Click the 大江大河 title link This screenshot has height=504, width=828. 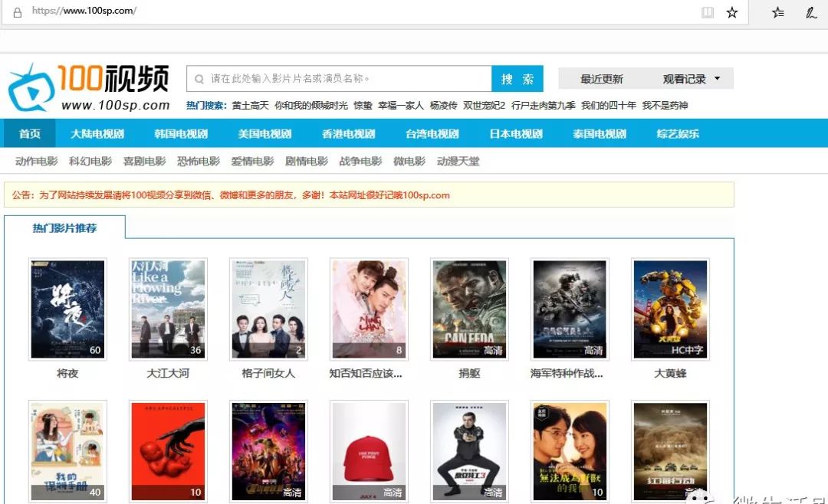point(168,373)
